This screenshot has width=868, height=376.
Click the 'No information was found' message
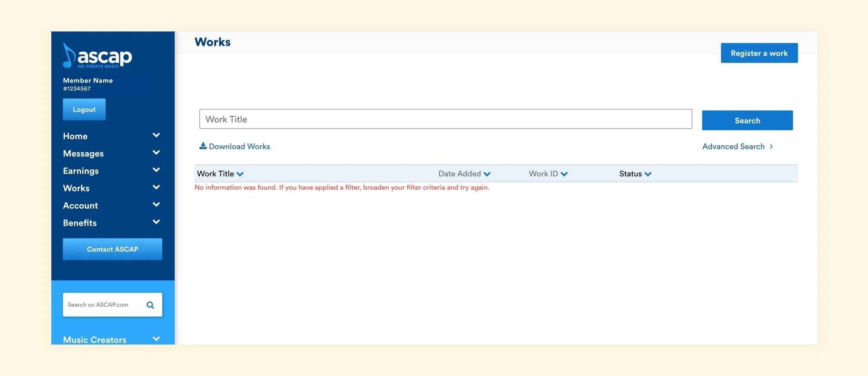tap(342, 188)
